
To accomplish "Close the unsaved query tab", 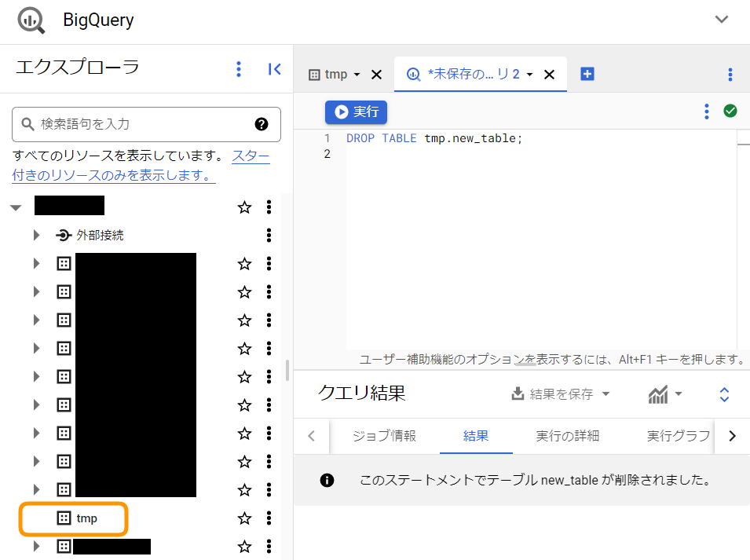I will [549, 75].
